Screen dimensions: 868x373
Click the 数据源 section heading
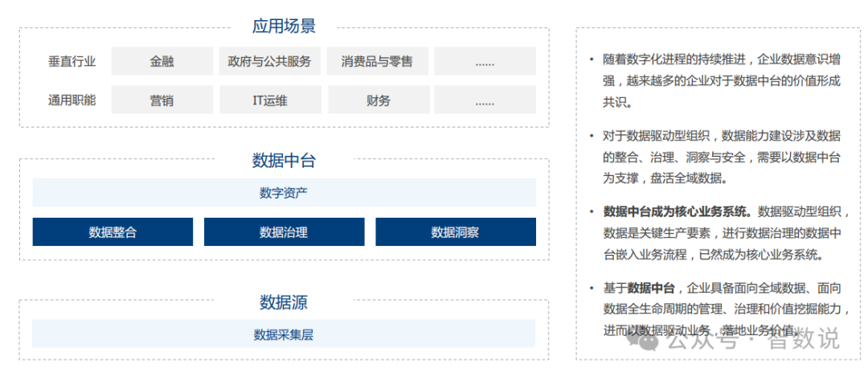click(x=284, y=302)
